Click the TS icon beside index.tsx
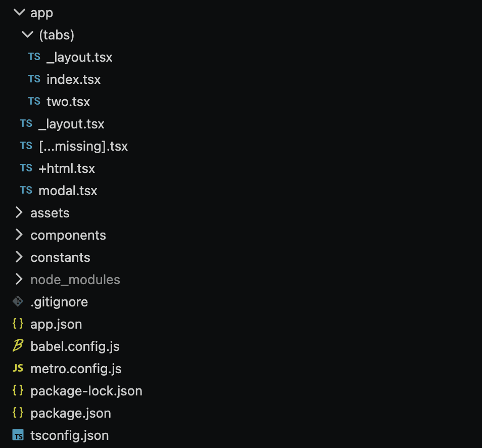 click(34, 79)
